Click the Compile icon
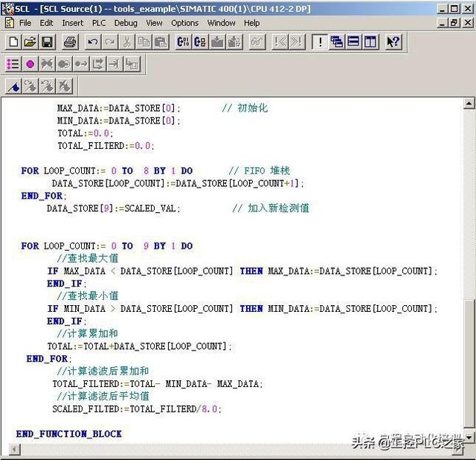Image resolution: width=476 pixels, height=460 pixels. [184, 42]
